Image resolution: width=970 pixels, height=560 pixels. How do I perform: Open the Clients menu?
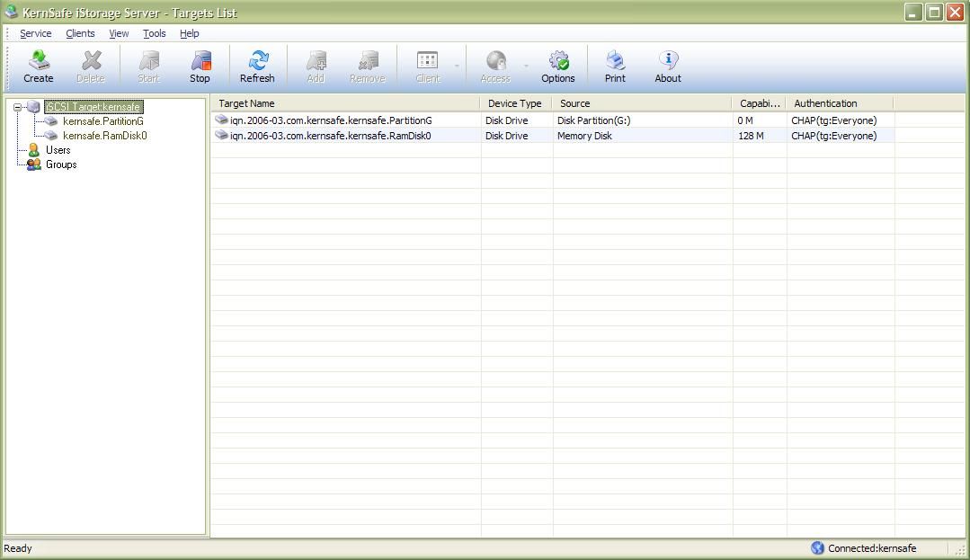(x=80, y=33)
